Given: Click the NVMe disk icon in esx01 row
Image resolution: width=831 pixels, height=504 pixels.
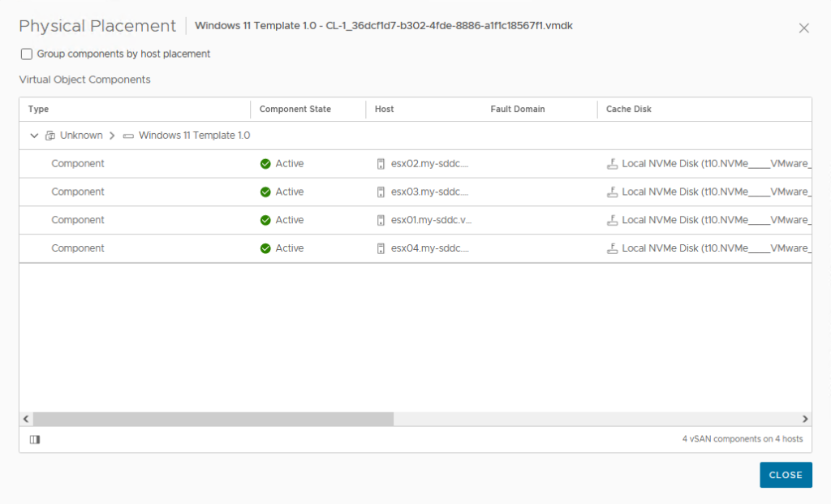Looking at the screenshot, I should [x=612, y=221].
